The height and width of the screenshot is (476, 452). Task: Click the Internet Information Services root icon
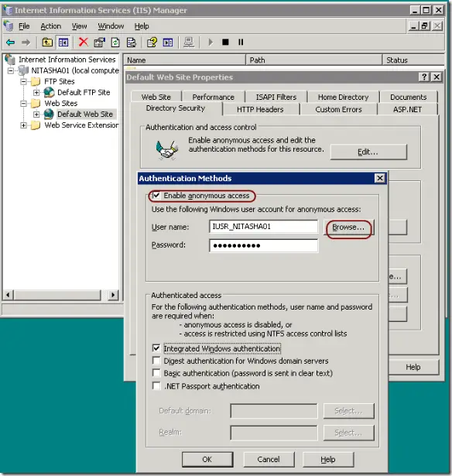pyautogui.click(x=10, y=59)
